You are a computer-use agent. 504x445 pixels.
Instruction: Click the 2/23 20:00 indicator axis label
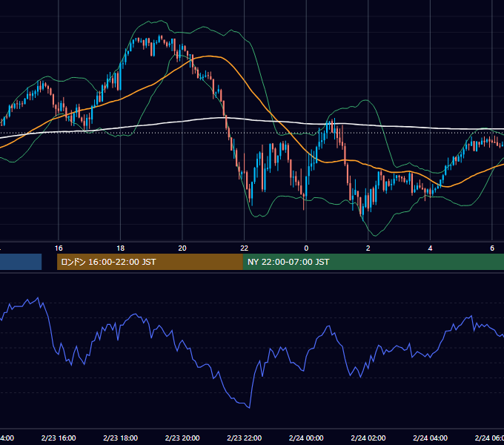tap(182, 438)
